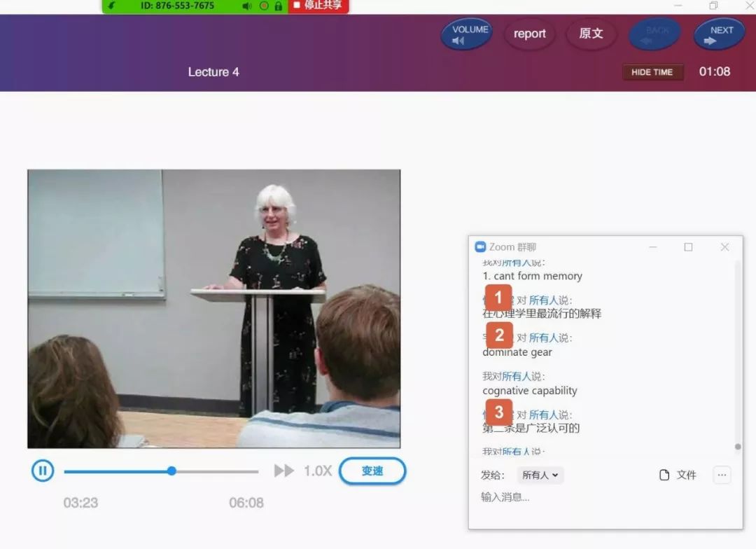The image size is (756, 549).
Task: Close the Zoom 群聊 window
Action: (x=724, y=247)
